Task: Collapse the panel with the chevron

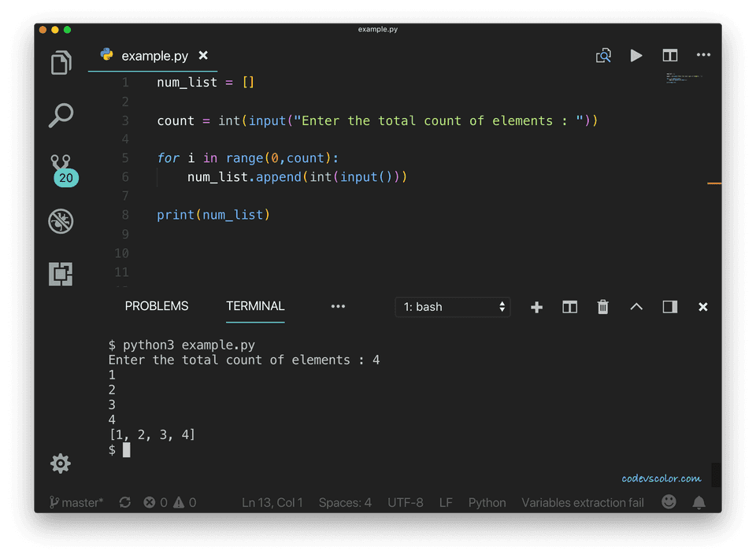Action: [x=636, y=307]
